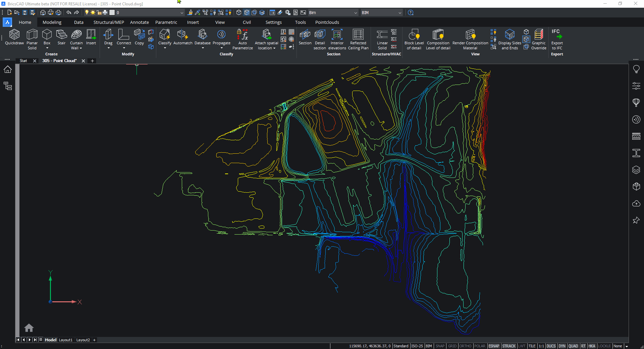Toggle GRID in the status bar

(452, 346)
